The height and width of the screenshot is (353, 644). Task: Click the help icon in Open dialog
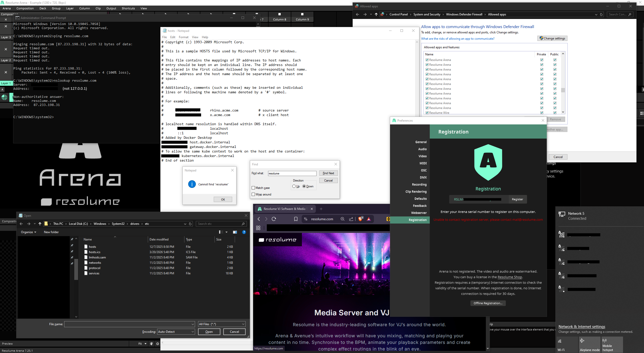(244, 232)
